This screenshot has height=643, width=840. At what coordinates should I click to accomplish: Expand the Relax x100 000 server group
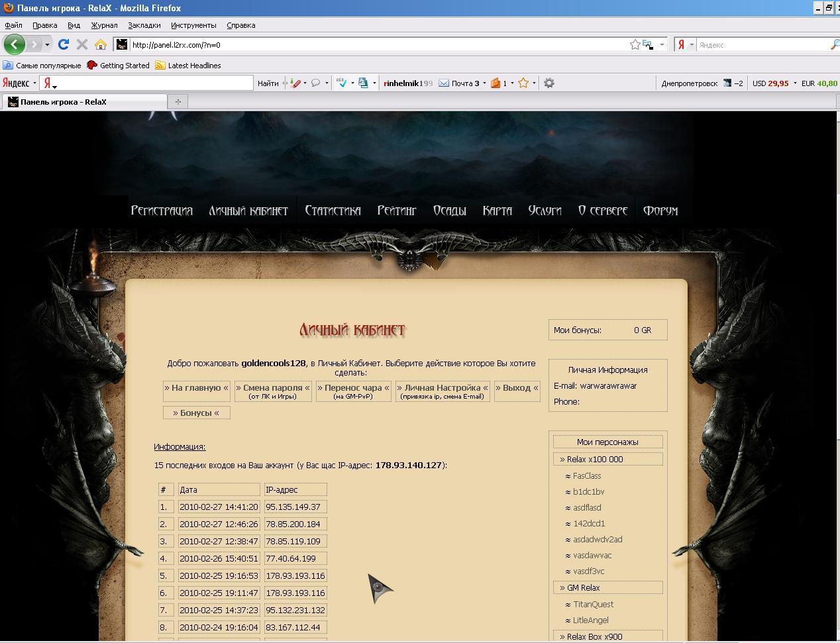point(607,459)
